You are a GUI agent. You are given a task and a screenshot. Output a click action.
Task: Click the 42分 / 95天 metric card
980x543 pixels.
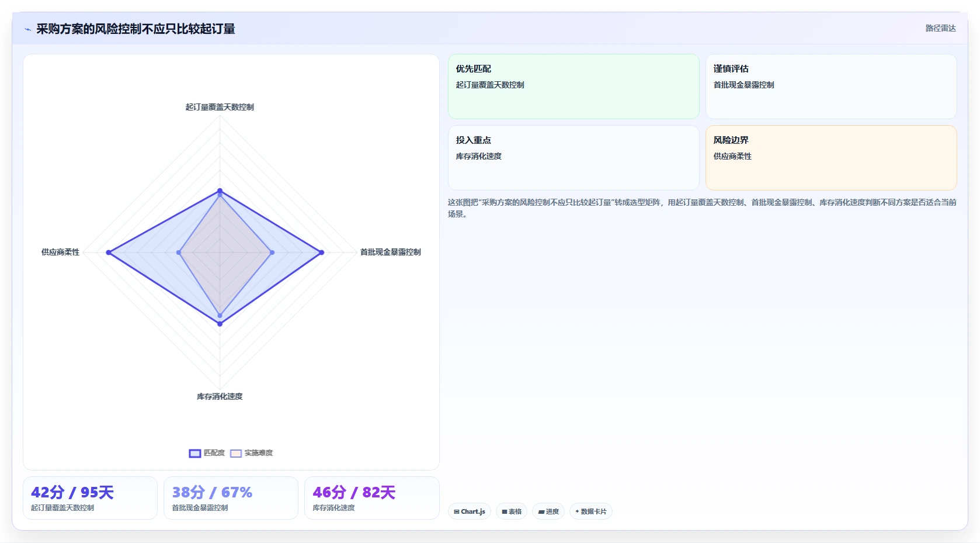click(x=90, y=498)
